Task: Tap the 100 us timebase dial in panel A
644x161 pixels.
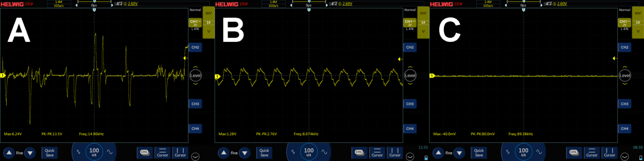Action: 94,152
